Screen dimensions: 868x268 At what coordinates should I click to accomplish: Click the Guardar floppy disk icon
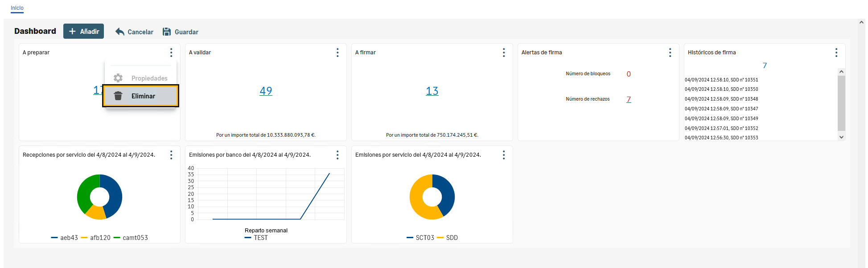pos(167,32)
